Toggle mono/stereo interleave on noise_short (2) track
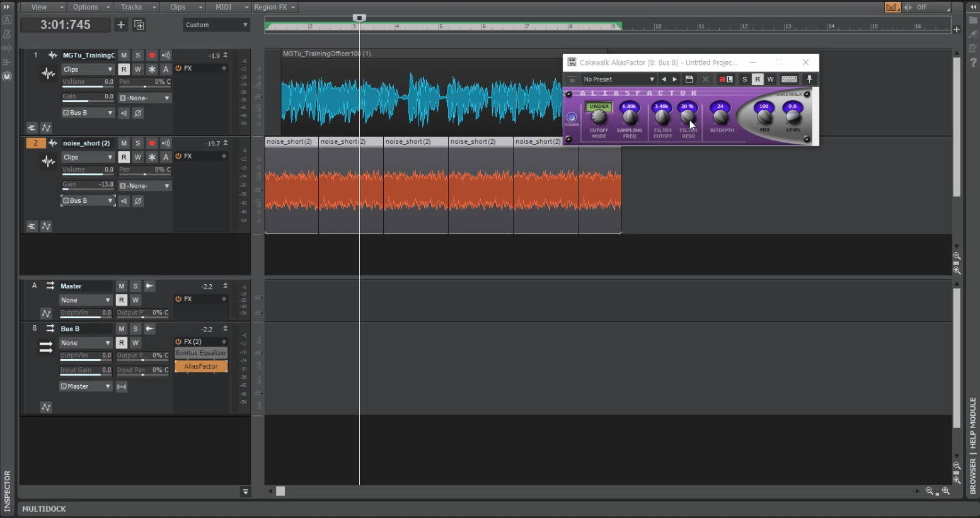Viewport: 980px width, 518px height. pyautogui.click(x=124, y=201)
